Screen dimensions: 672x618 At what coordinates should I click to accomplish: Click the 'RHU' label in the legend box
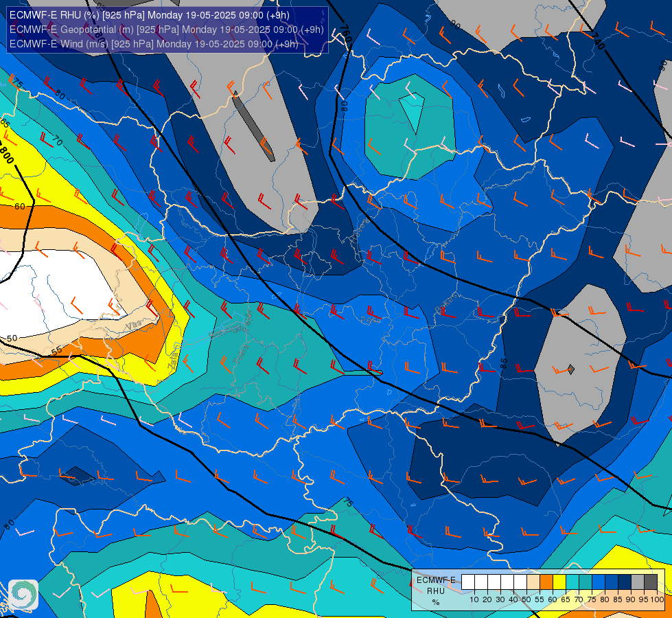[436, 591]
